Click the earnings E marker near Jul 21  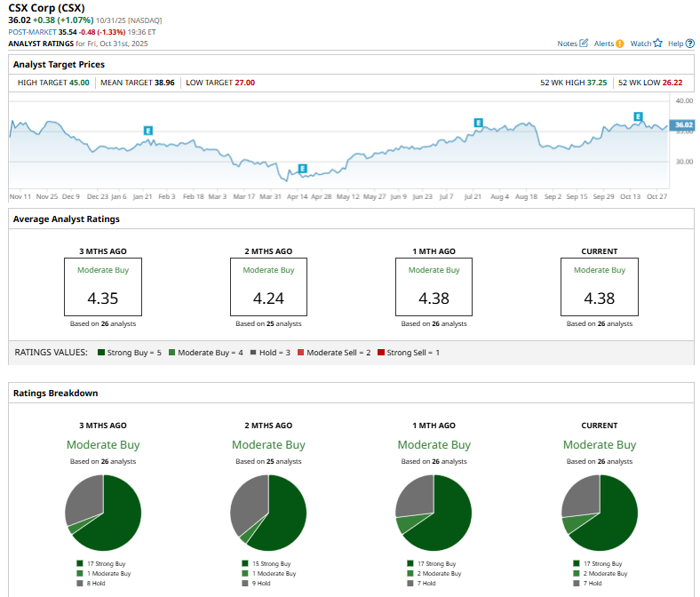click(478, 123)
